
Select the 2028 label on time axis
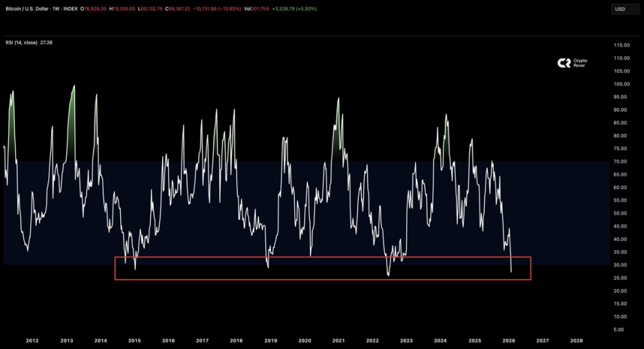[x=577, y=341]
